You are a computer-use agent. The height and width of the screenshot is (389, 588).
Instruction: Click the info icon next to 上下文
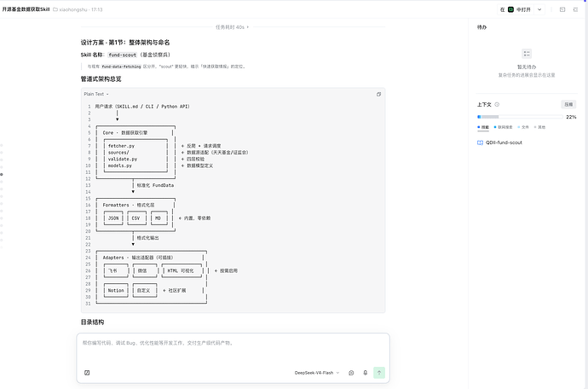[x=497, y=104]
